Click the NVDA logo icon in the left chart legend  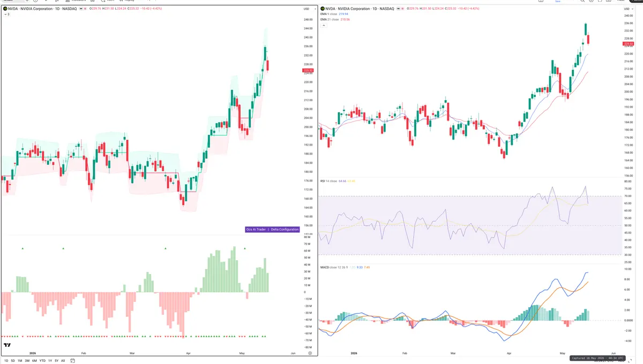pyautogui.click(x=5, y=9)
